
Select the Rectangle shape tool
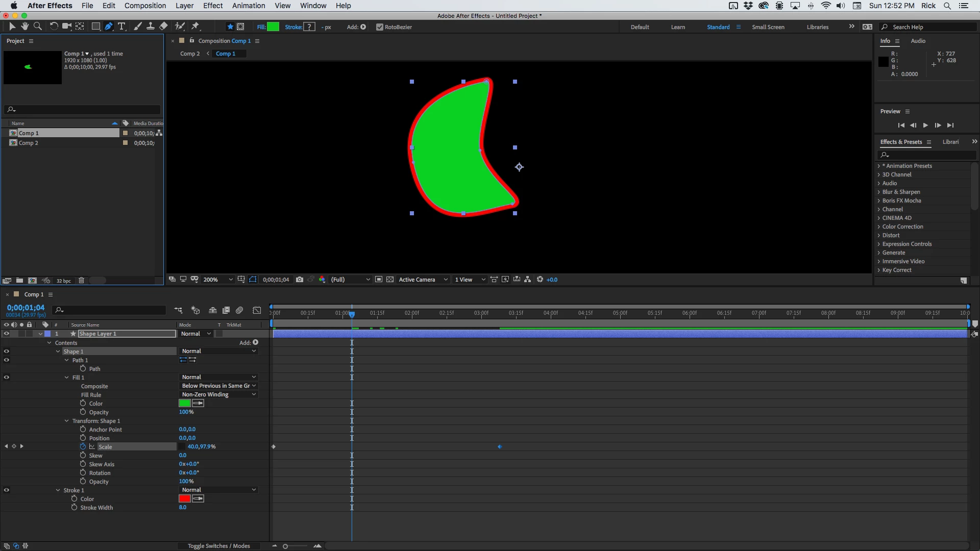pos(95,27)
